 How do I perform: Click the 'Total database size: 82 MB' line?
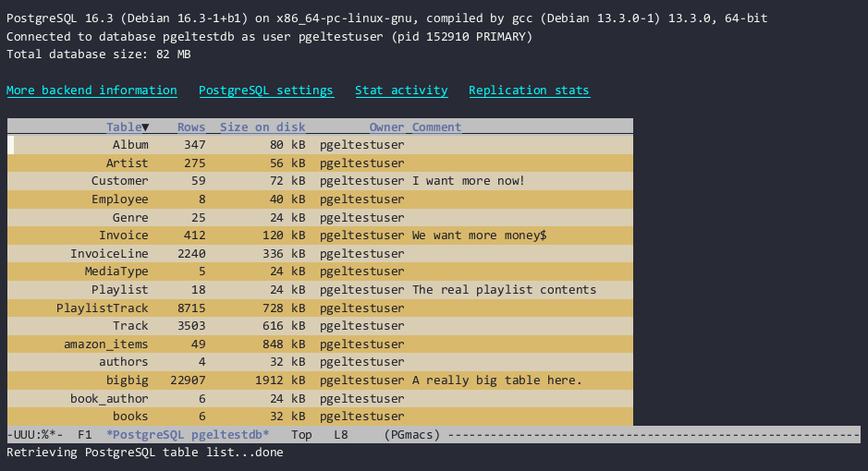click(x=99, y=54)
